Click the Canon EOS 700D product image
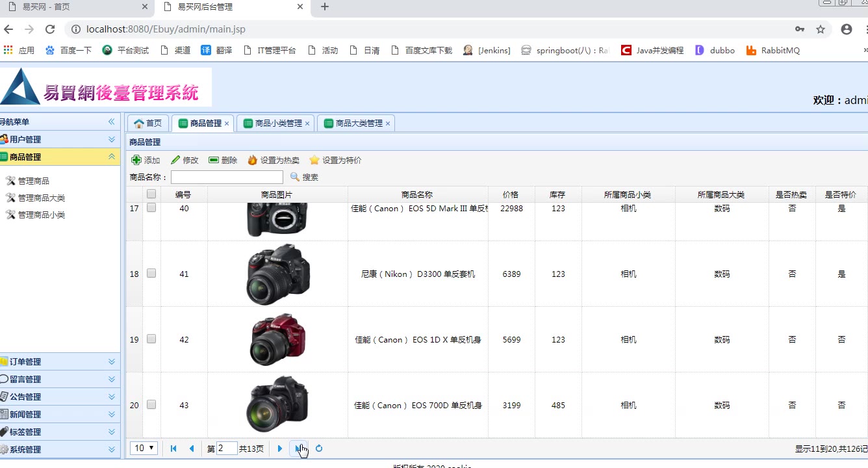868x468 pixels. tap(277, 404)
